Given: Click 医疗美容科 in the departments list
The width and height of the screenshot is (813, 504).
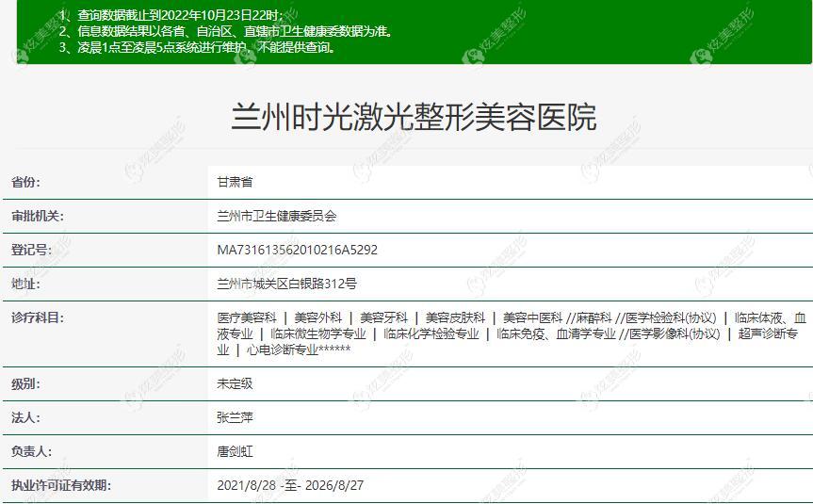Looking at the screenshot, I should point(247,317).
